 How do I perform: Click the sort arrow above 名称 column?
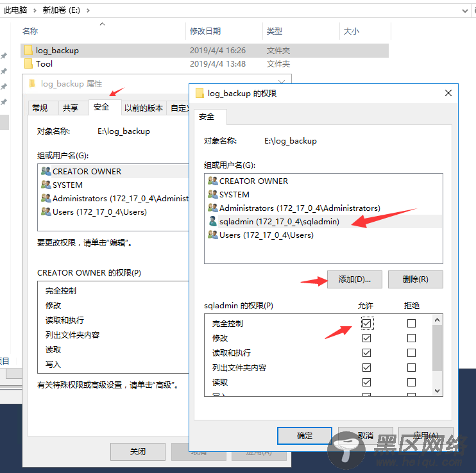pos(102,24)
